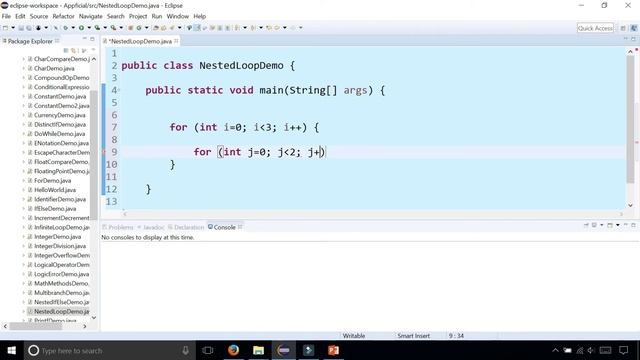Expand the HelloWorld.java tree node

click(x=24, y=190)
